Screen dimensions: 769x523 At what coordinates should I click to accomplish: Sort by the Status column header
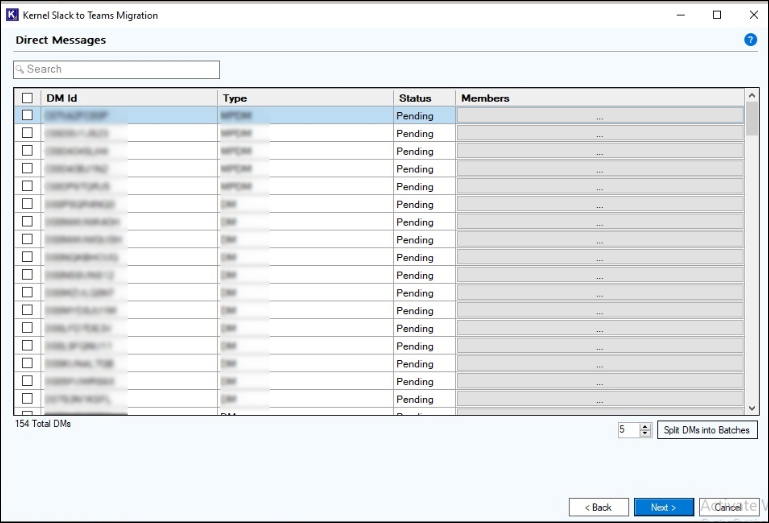coord(424,98)
